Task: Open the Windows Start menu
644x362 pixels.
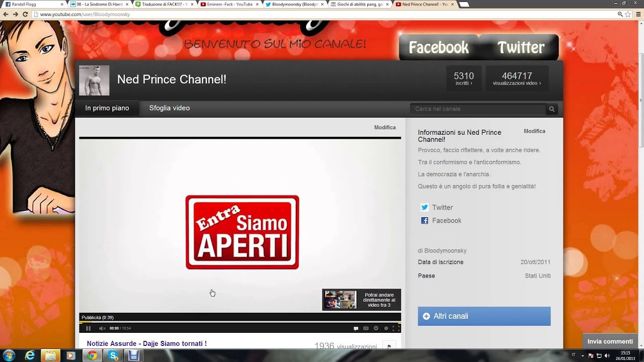Action: pyautogui.click(x=9, y=355)
